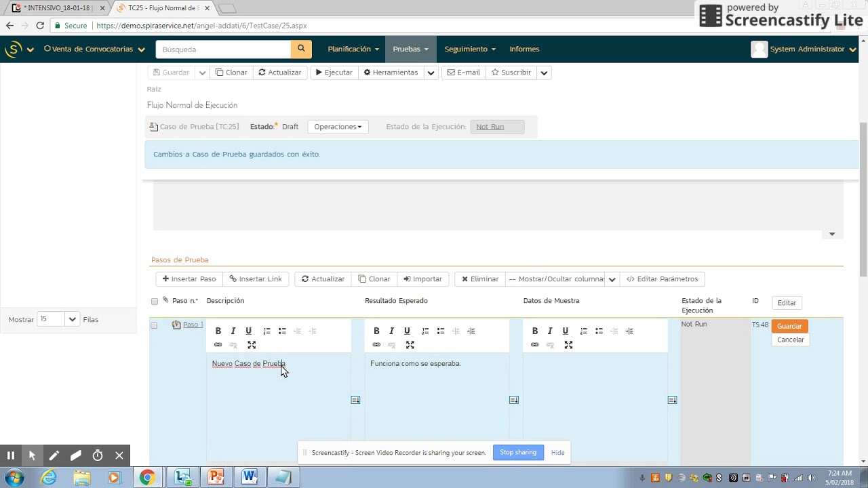
Task: Increase indent in Resultado Esperado editor
Action: 471,331
